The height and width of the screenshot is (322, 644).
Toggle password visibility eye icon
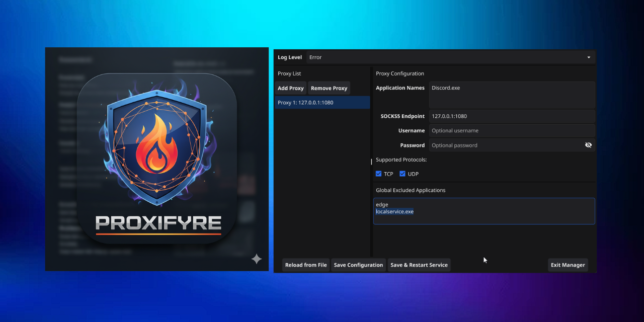[x=588, y=145]
